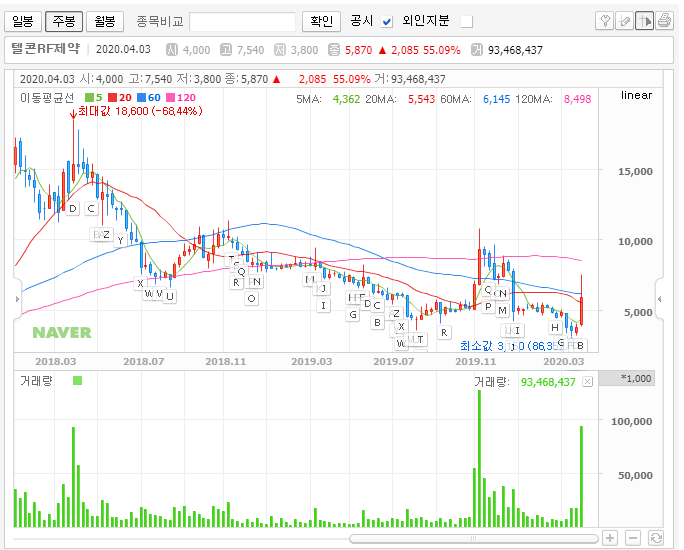
Task: Open the chart settings wrench tool
Action: 605,20
